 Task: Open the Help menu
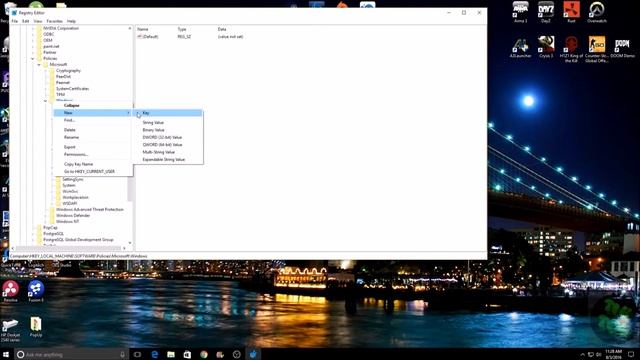(71, 21)
